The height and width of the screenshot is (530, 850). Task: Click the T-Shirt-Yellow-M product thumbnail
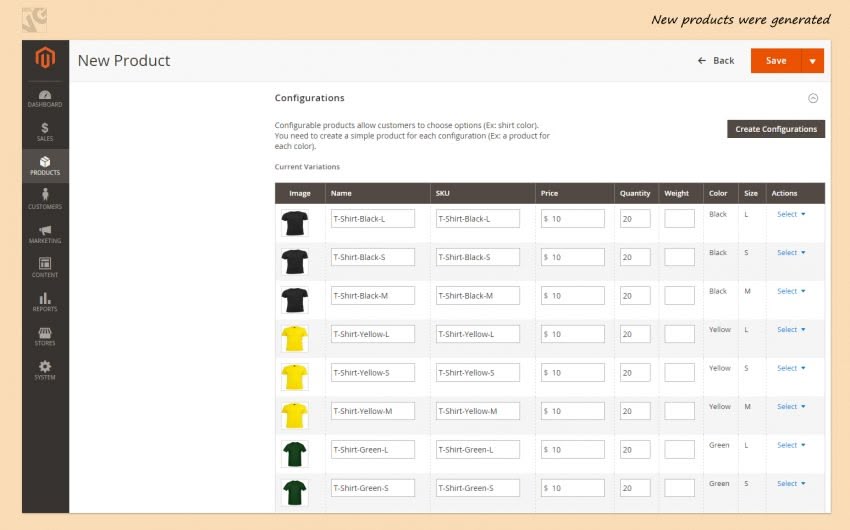tap(295, 416)
